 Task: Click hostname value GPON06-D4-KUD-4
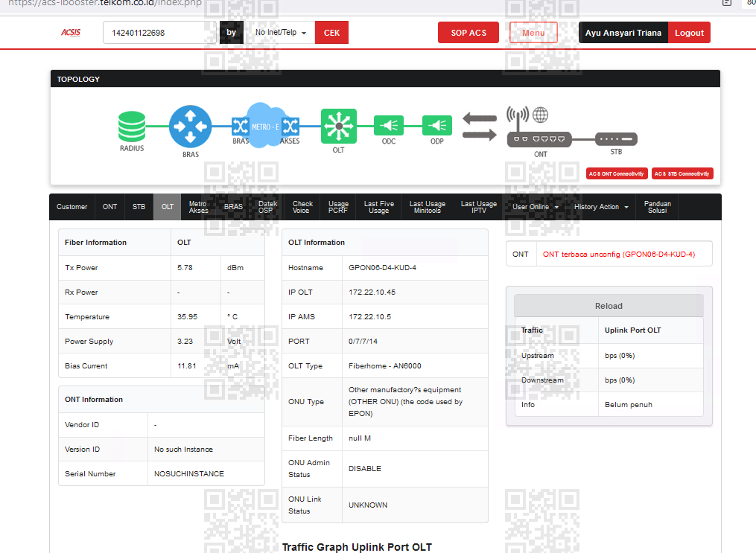coord(382,268)
